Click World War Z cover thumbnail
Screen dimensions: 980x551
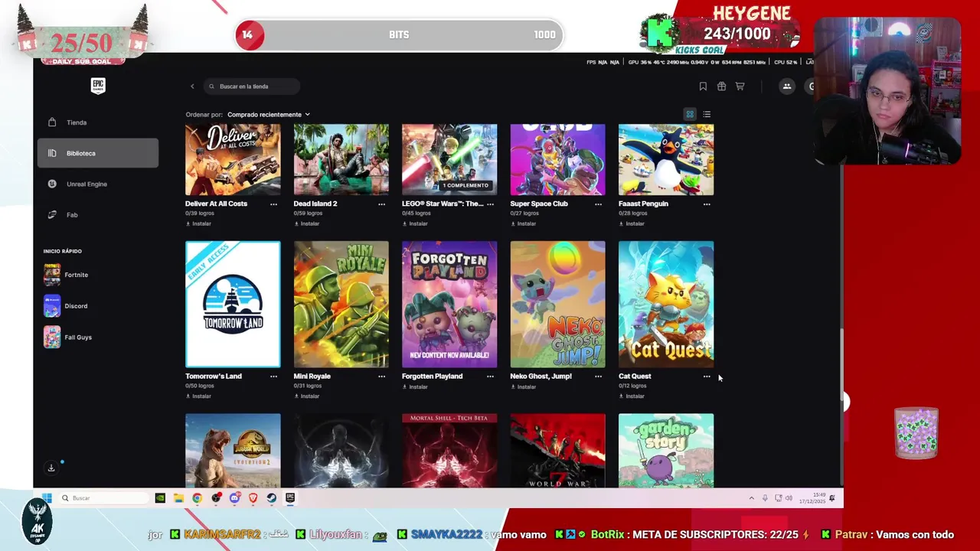click(x=557, y=451)
